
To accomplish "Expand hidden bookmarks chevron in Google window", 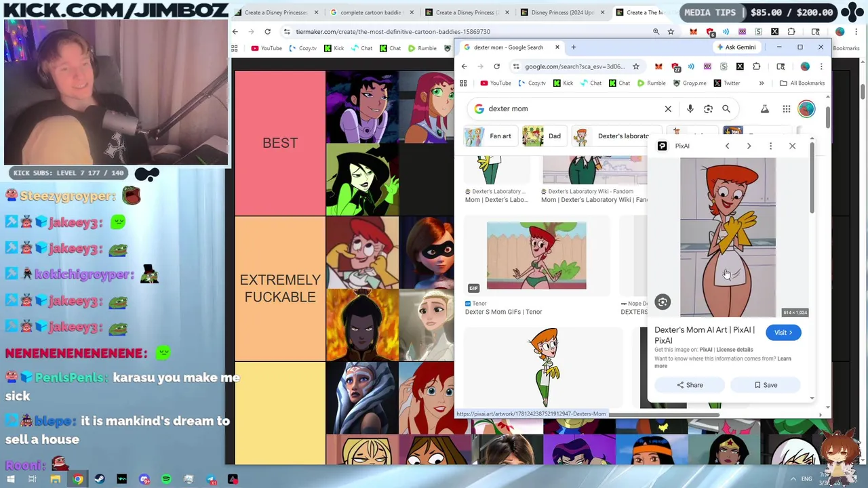I will tap(761, 83).
